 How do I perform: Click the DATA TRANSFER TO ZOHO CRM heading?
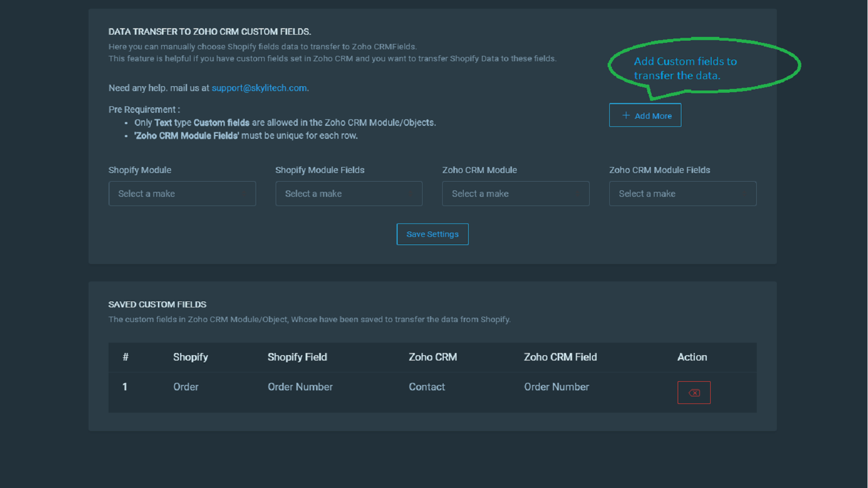(210, 31)
